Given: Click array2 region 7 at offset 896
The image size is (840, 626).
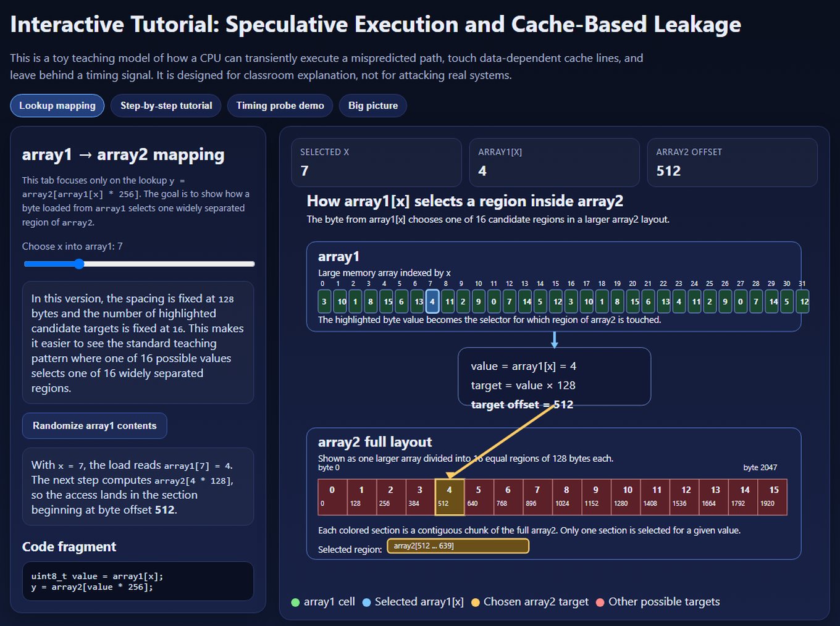Looking at the screenshot, I should click(x=538, y=497).
